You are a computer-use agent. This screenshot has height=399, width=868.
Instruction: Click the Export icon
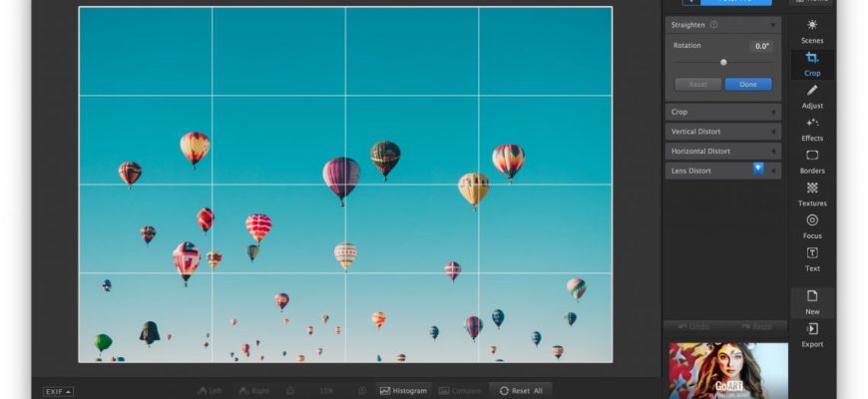pyautogui.click(x=812, y=334)
